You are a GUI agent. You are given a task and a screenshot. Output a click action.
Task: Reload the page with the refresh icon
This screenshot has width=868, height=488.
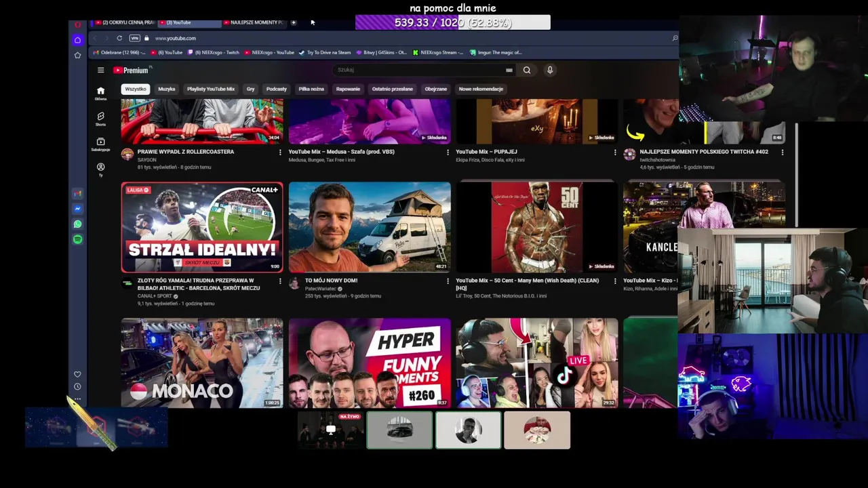[x=119, y=38]
